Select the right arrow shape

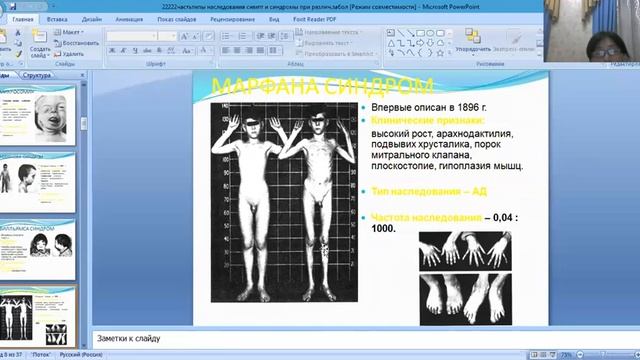pyautogui.click(x=420, y=43)
